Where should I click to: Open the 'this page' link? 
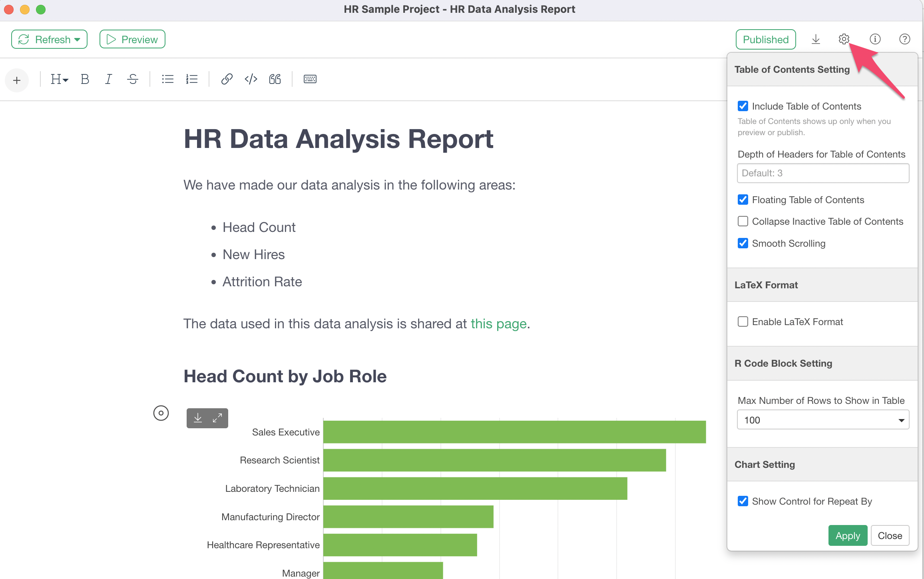(x=498, y=323)
